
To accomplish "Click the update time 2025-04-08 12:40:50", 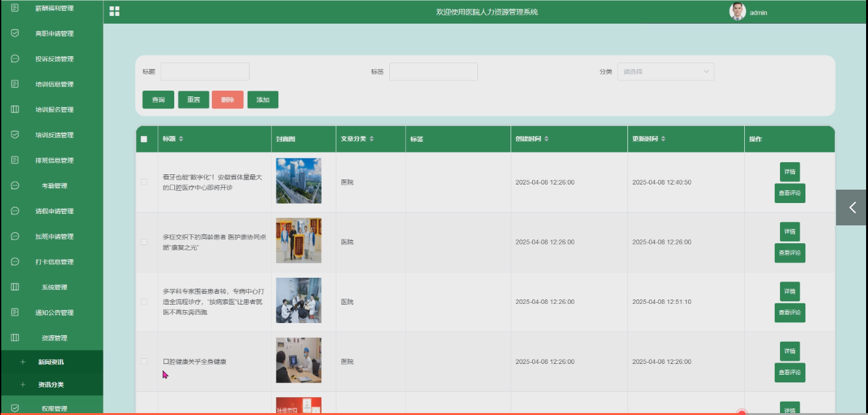I will tap(662, 182).
